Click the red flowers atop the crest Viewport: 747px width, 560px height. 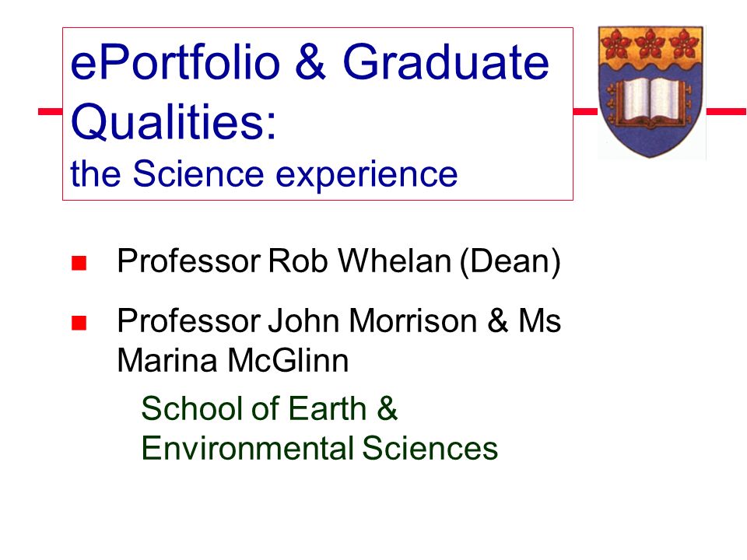[651, 44]
